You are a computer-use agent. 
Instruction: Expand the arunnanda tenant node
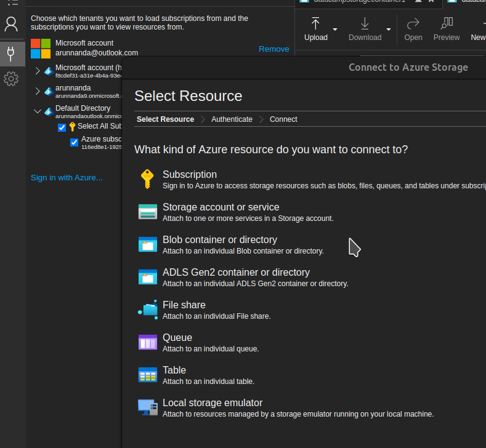38,91
